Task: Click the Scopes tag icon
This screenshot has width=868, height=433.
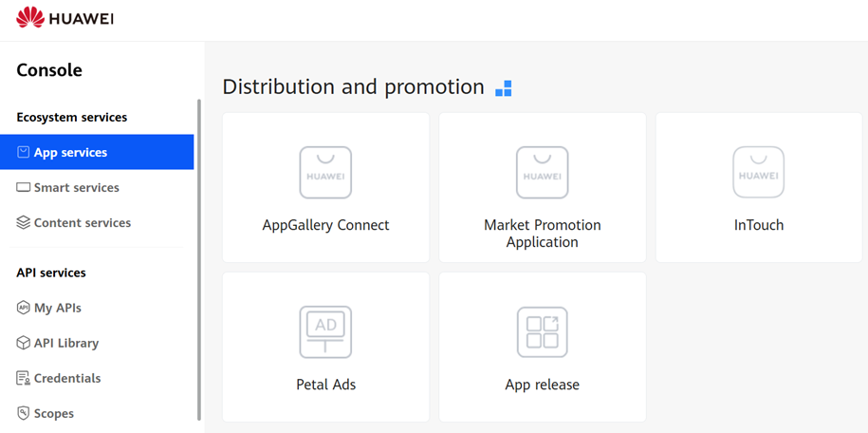Action: click(x=23, y=413)
